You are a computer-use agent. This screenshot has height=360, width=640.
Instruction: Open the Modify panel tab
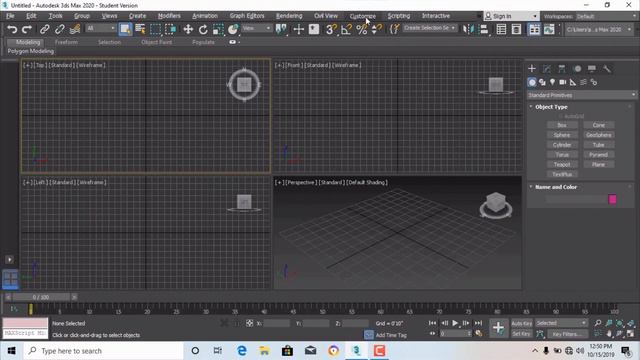tap(547, 69)
